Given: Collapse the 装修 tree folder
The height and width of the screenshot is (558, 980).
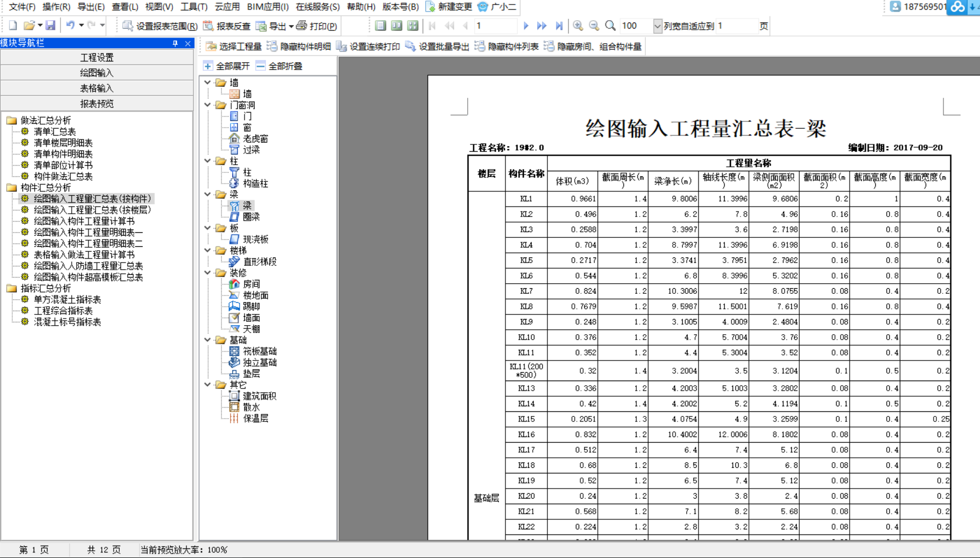Looking at the screenshot, I should (x=208, y=273).
